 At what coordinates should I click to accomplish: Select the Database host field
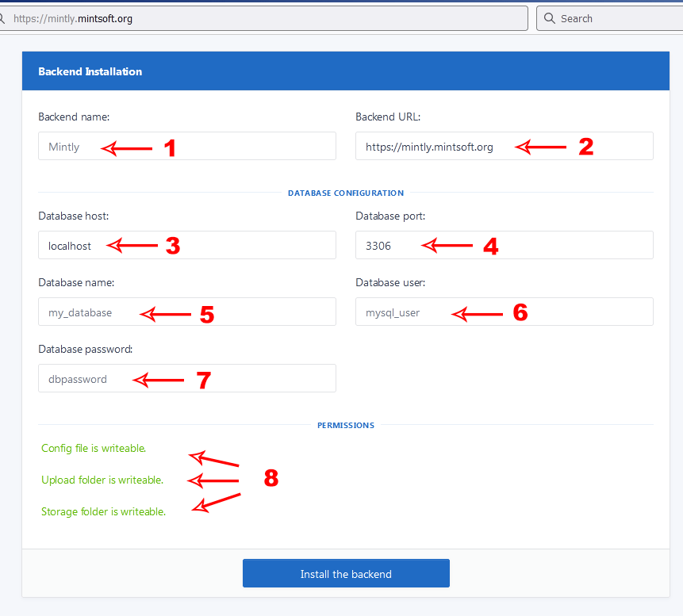(x=187, y=245)
